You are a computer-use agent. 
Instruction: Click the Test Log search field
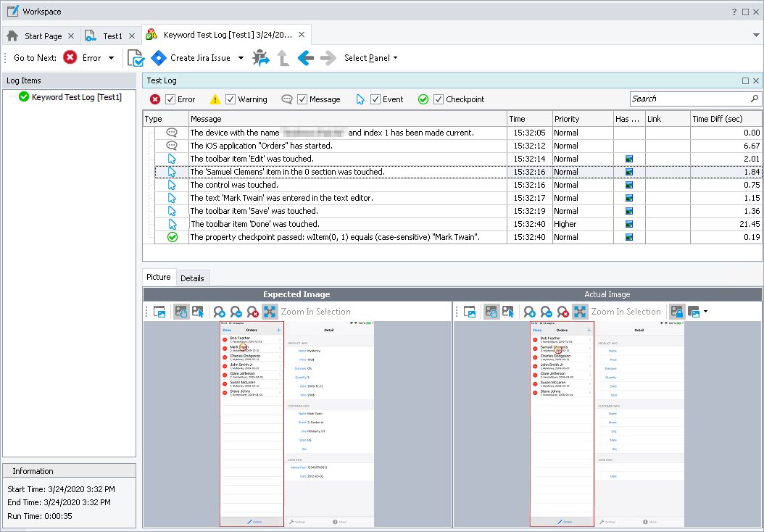click(x=689, y=99)
